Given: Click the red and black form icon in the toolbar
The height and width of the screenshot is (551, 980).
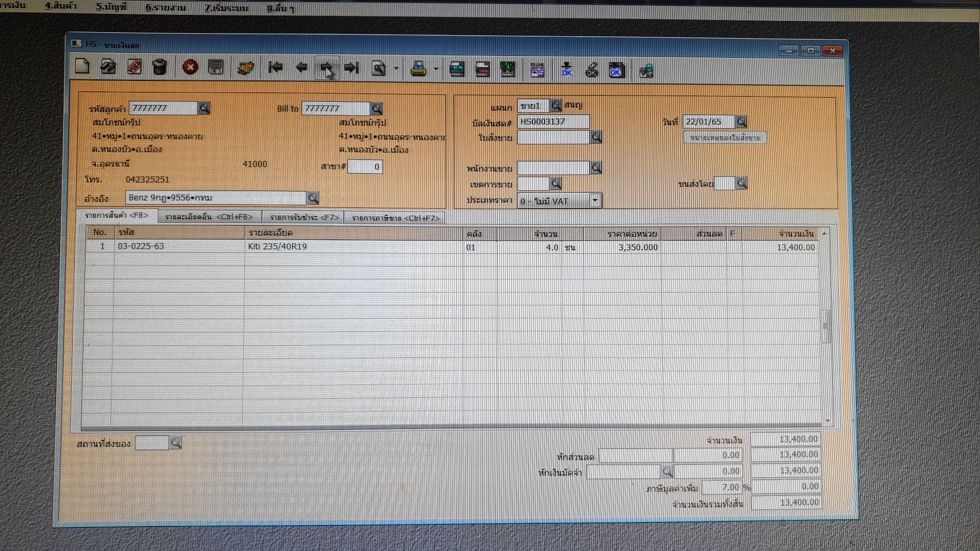Looking at the screenshot, I should 482,69.
